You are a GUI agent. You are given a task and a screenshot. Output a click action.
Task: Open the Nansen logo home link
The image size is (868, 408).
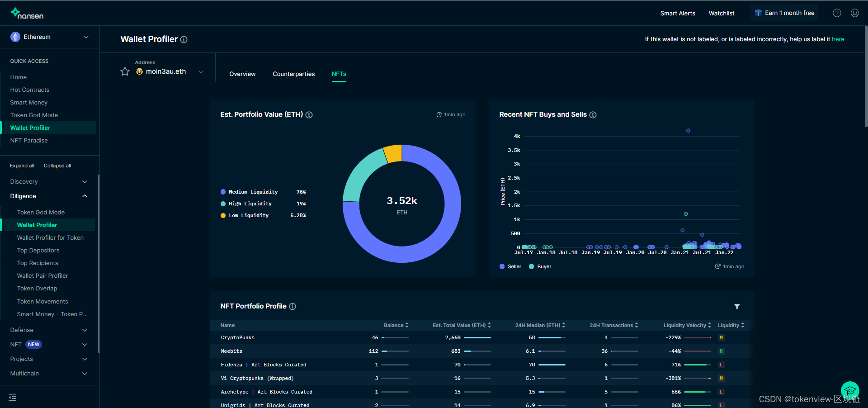click(x=27, y=13)
